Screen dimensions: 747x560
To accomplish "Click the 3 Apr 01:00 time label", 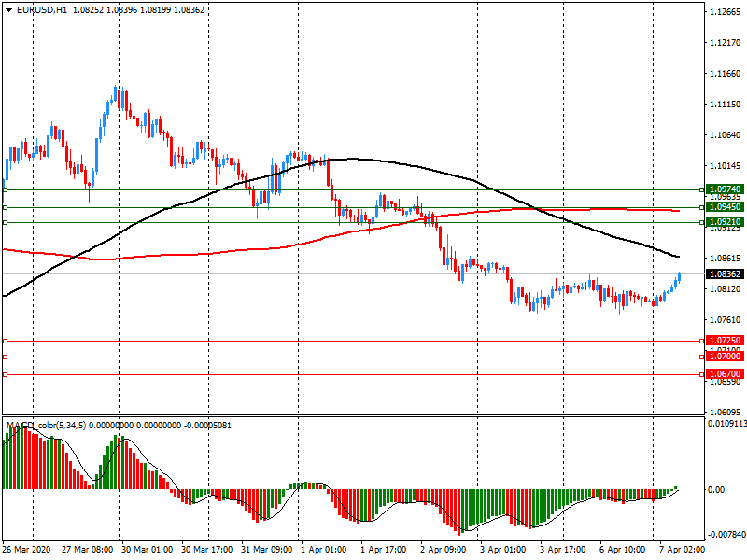I will pos(502,550).
